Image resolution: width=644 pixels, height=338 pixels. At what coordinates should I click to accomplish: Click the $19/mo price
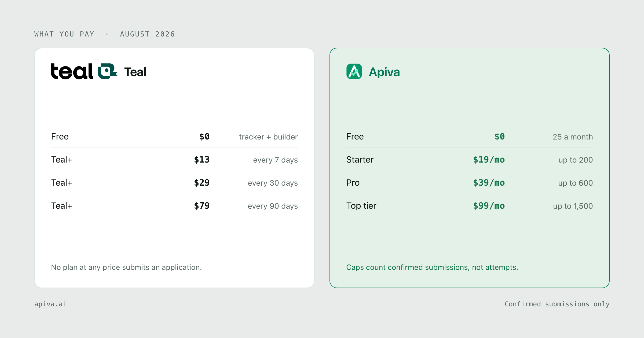point(489,160)
